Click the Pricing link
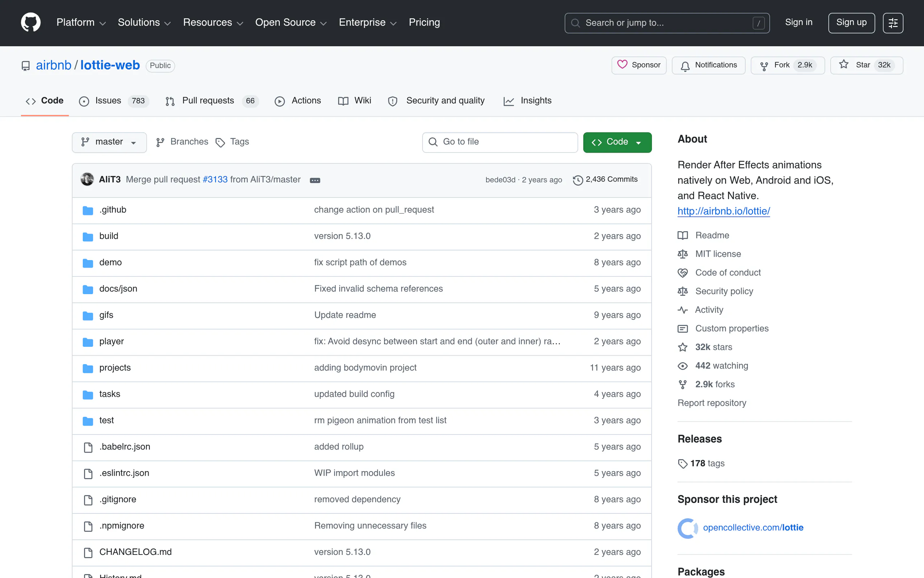Viewport: 924px width, 578px height. click(424, 22)
